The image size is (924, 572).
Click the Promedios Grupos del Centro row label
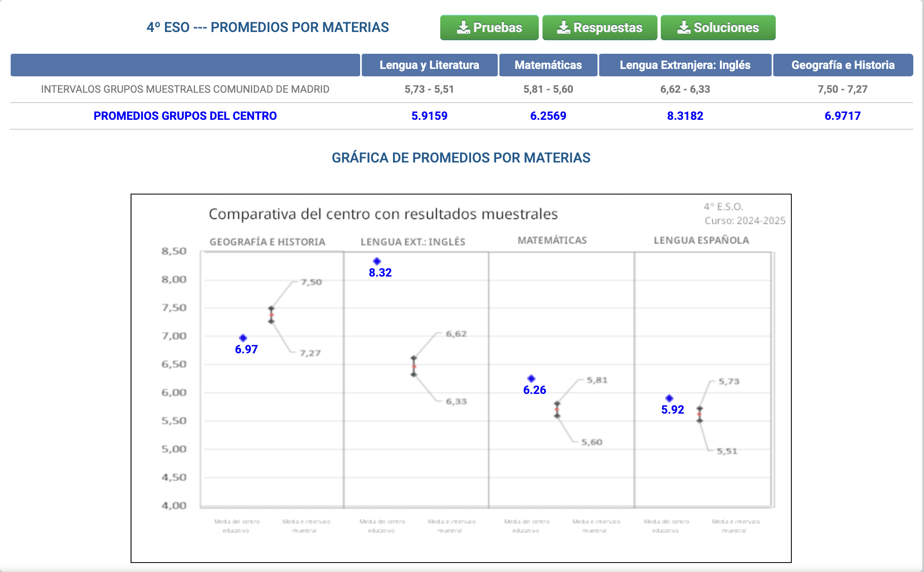click(x=185, y=116)
